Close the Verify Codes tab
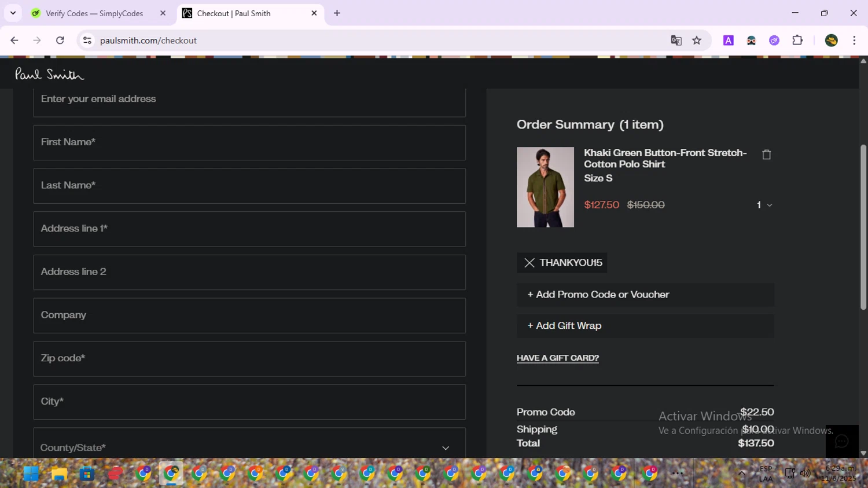The image size is (868, 488). tap(163, 13)
